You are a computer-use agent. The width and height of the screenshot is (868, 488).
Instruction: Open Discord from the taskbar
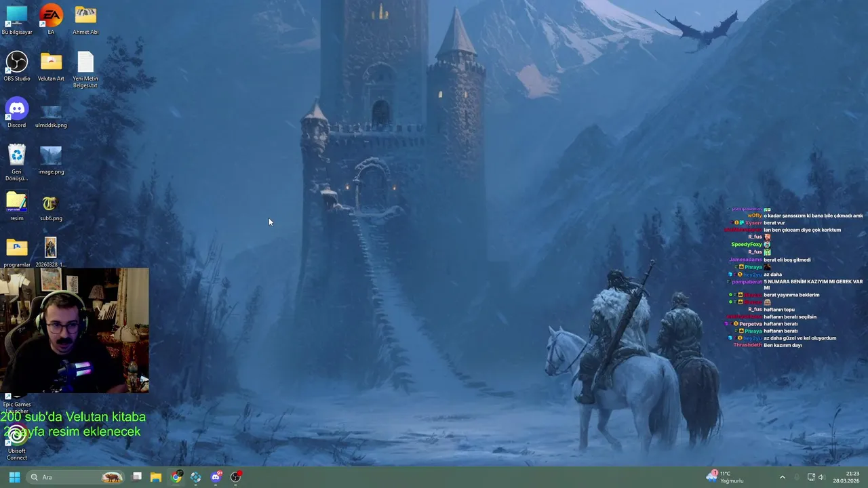[x=216, y=477]
